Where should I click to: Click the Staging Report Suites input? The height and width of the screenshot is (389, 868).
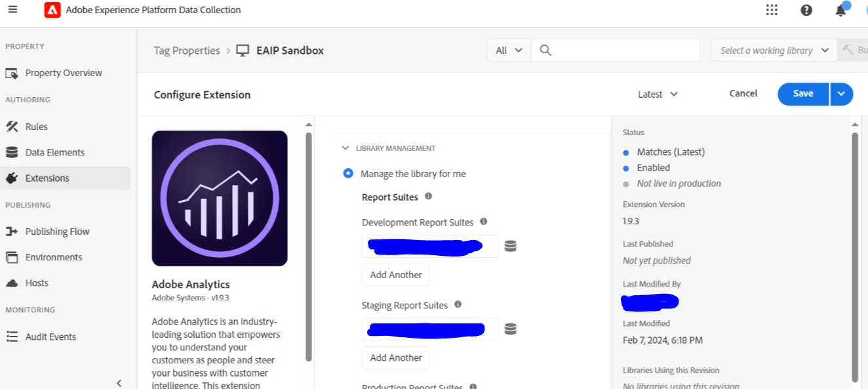point(430,329)
